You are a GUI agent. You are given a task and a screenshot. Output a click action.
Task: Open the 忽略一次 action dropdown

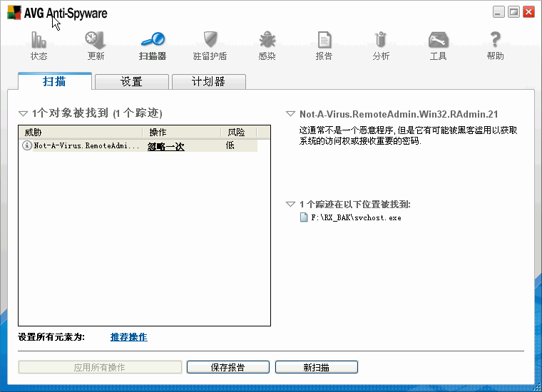[x=166, y=146]
